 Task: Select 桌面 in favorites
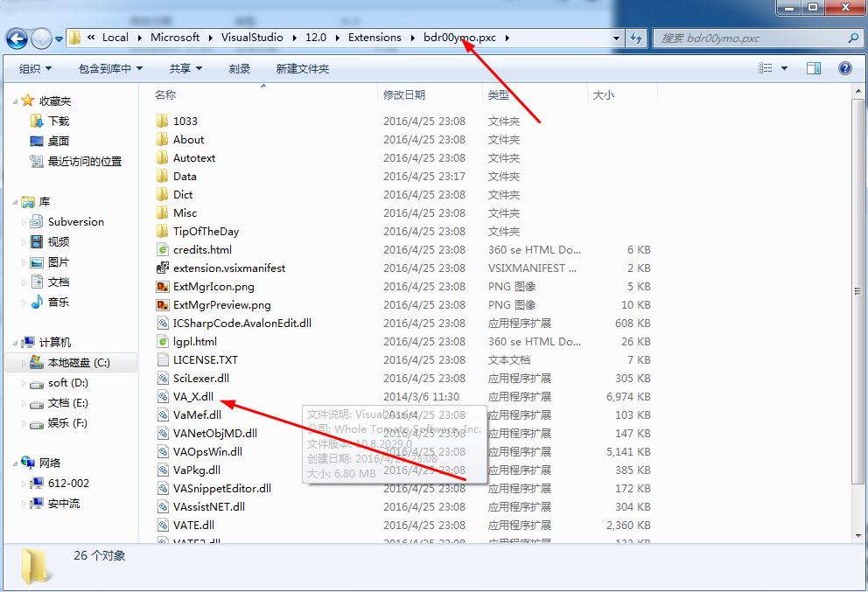[58, 141]
